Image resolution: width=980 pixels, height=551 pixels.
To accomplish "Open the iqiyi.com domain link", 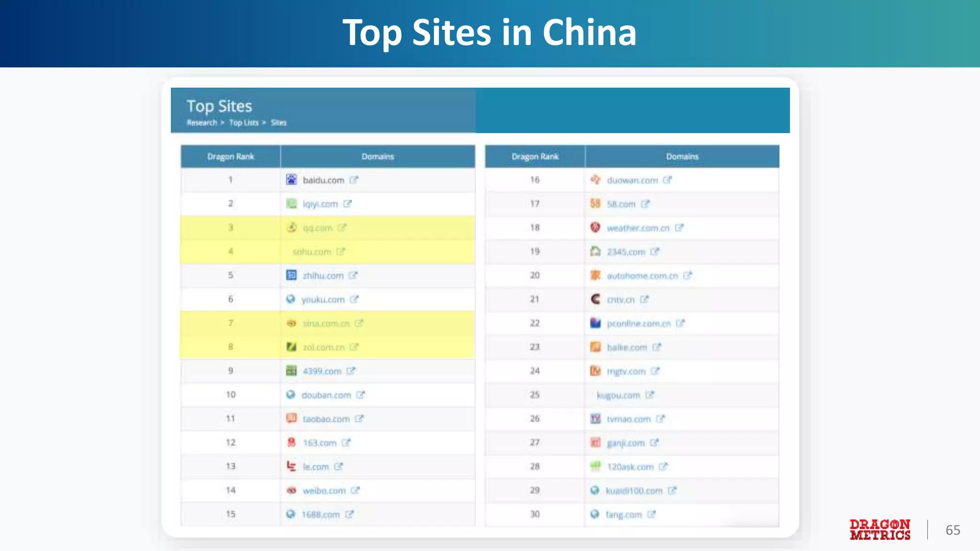I will 320,204.
